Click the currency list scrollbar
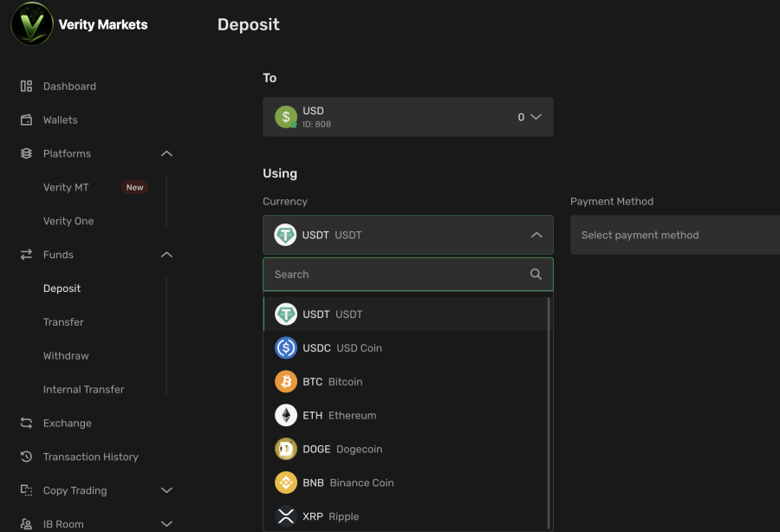780x532 pixels. point(549,412)
